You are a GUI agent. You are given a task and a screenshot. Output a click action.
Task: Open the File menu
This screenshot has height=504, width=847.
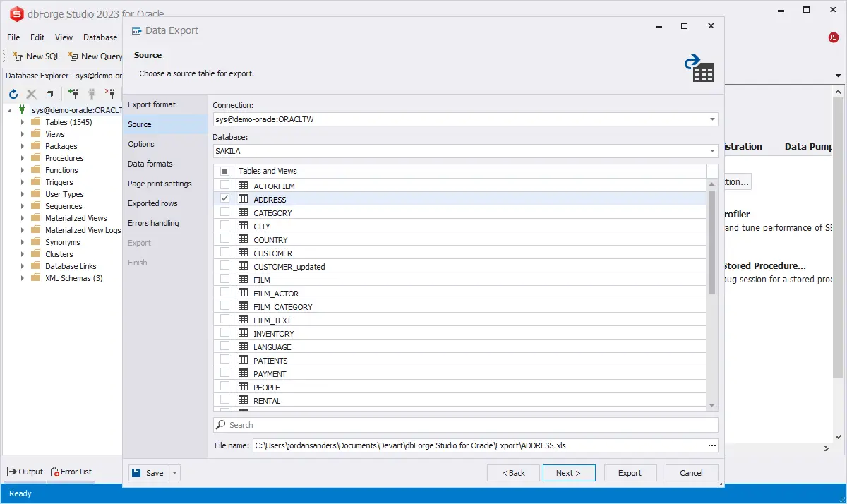[x=13, y=37]
